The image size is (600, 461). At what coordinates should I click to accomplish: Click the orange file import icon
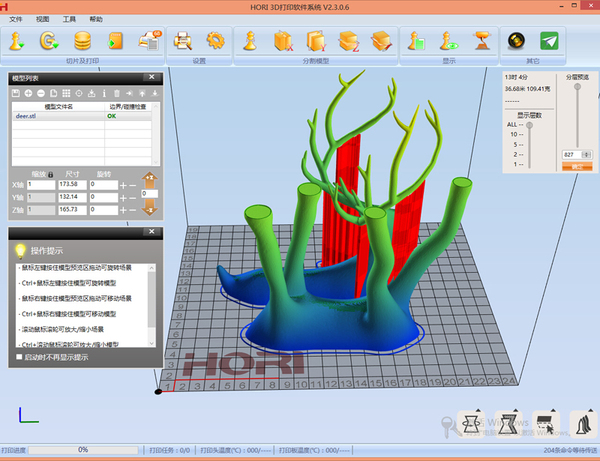[115, 41]
